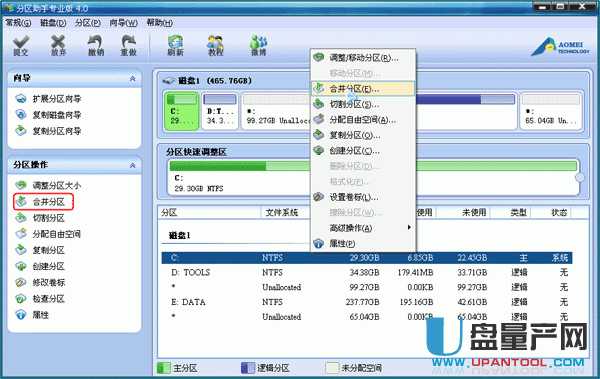Image resolution: width=600 pixels, height=379 pixels.
Task: Select 分配自由空间 in the left operations panel
Action: point(49,234)
